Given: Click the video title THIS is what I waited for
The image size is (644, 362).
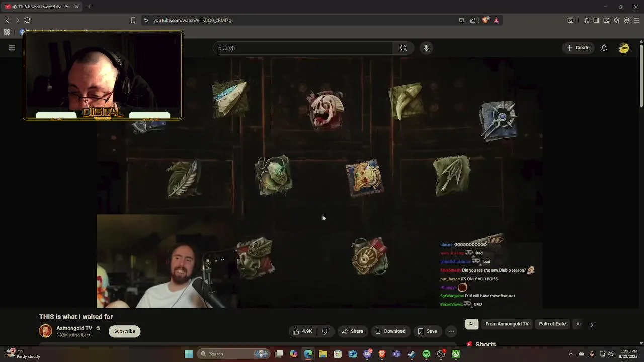Looking at the screenshot, I should click(x=76, y=317).
